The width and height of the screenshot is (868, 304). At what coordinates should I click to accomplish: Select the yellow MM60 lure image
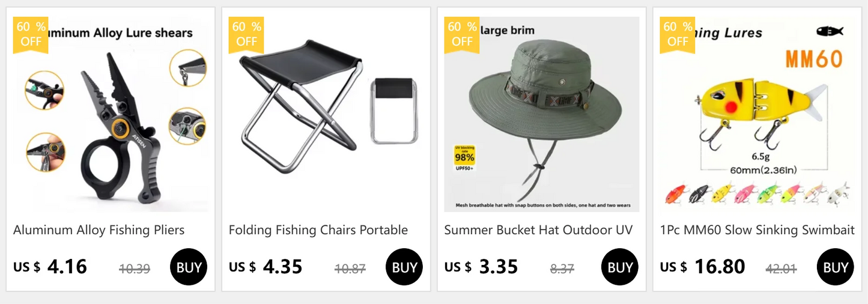(757, 114)
